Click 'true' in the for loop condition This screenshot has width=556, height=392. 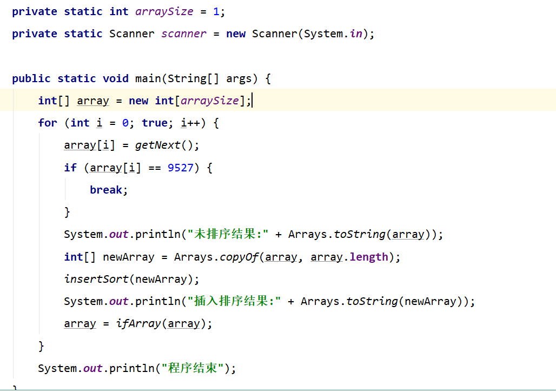tap(155, 123)
